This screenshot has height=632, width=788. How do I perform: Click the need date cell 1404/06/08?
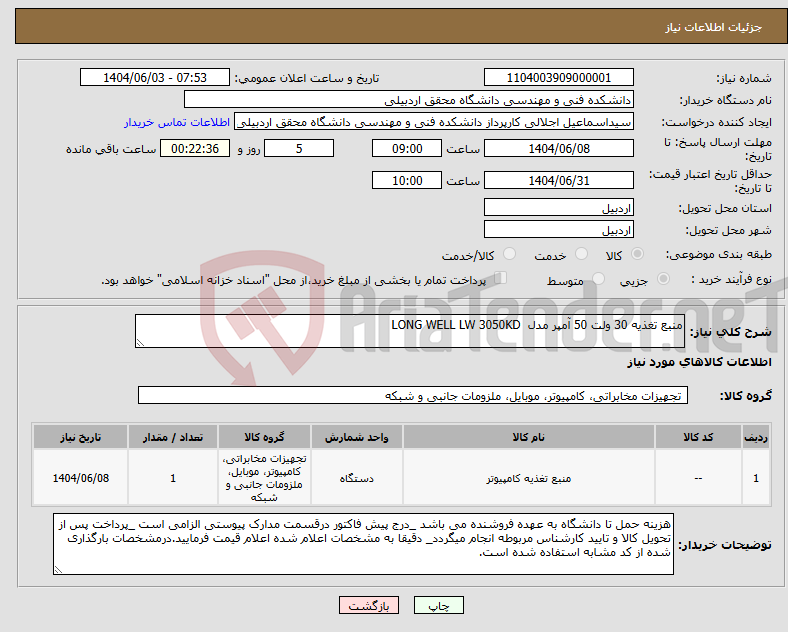point(80,478)
